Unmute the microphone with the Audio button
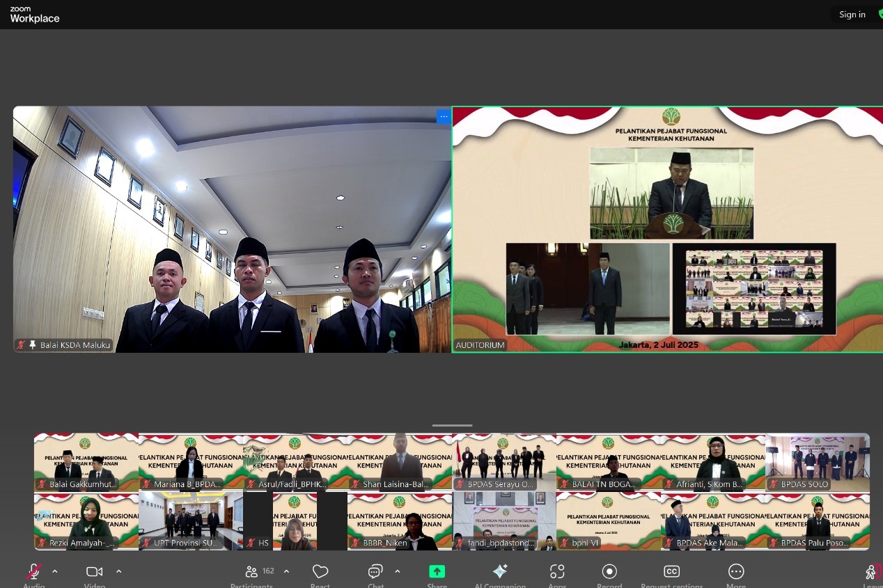This screenshot has width=883, height=588. point(33,572)
